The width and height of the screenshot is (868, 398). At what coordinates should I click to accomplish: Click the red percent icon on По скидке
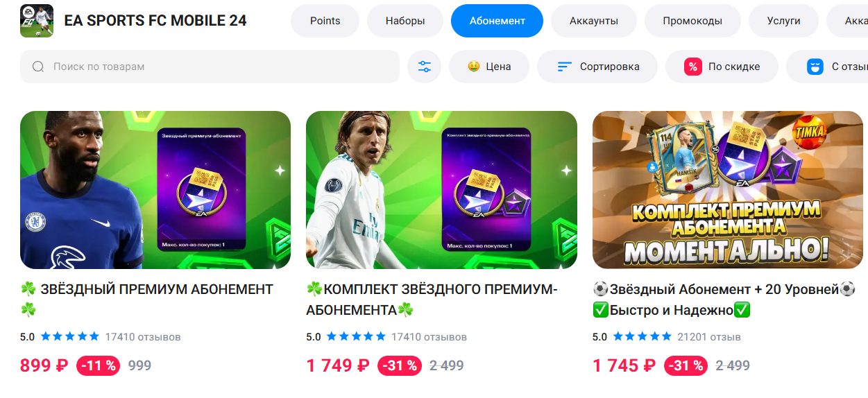[692, 67]
